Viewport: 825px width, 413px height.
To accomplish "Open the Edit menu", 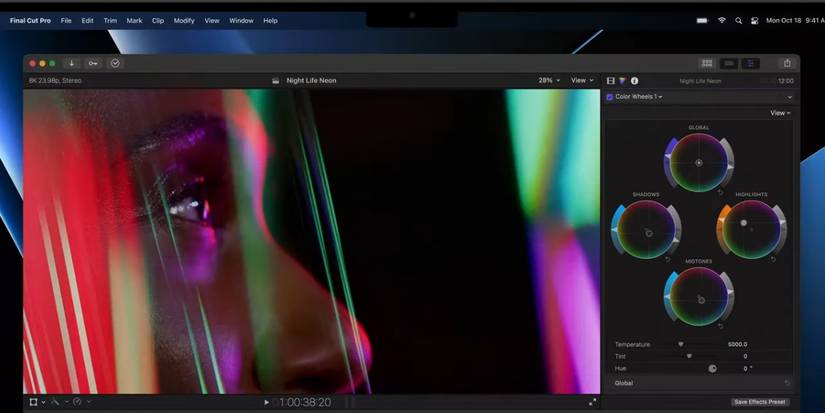I will coord(87,21).
